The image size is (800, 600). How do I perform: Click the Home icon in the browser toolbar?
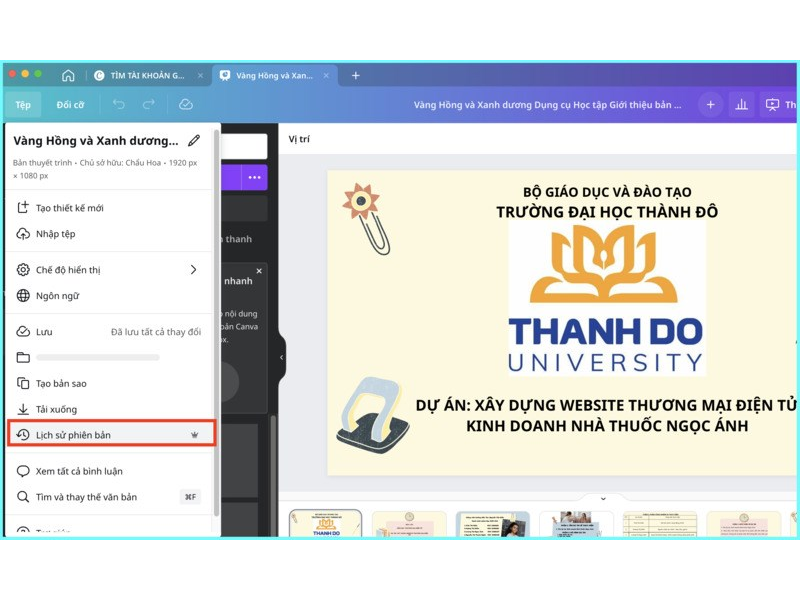(x=67, y=75)
